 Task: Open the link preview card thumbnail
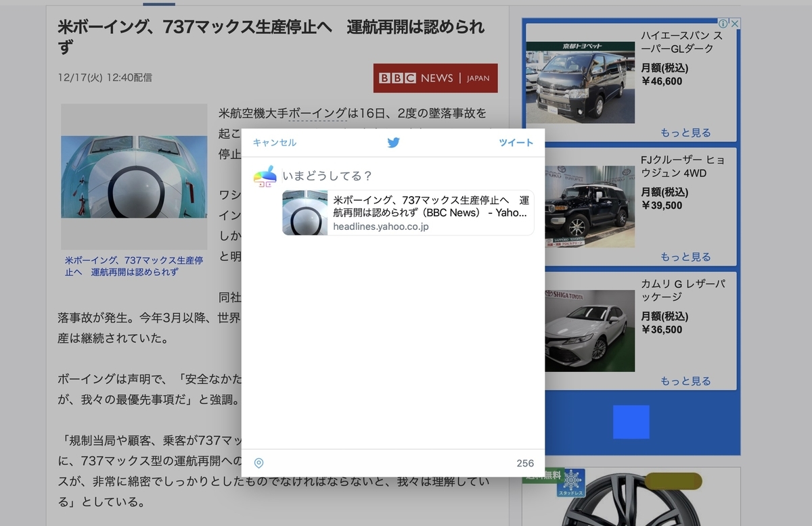pos(305,213)
